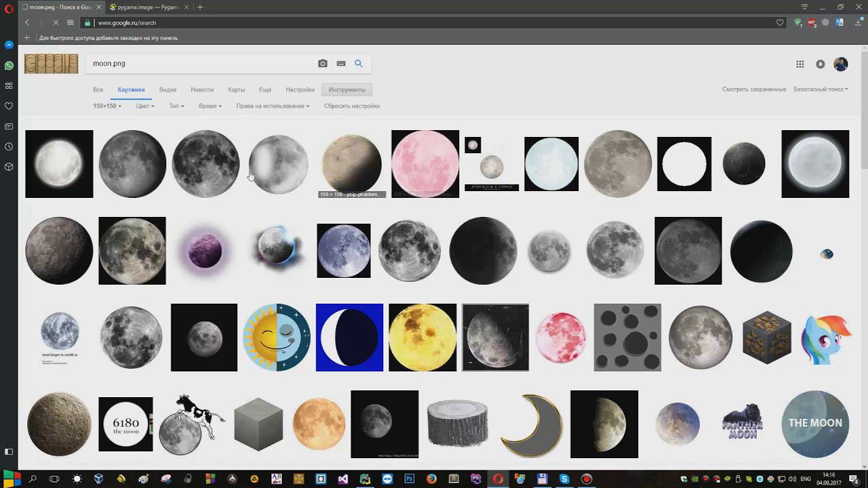868x488 pixels.
Task: Switch to the Новости news tab
Action: point(202,89)
